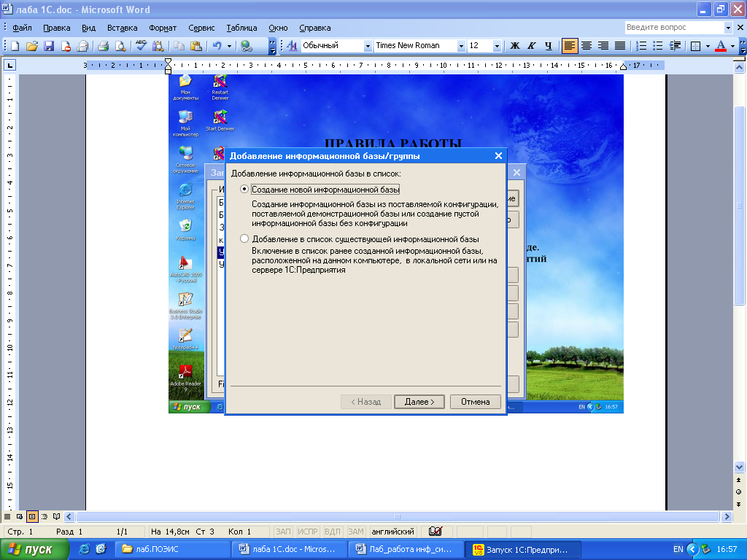747x560 pixels.
Task: Open the Styles and Formatting pane icon
Action: 292,46
